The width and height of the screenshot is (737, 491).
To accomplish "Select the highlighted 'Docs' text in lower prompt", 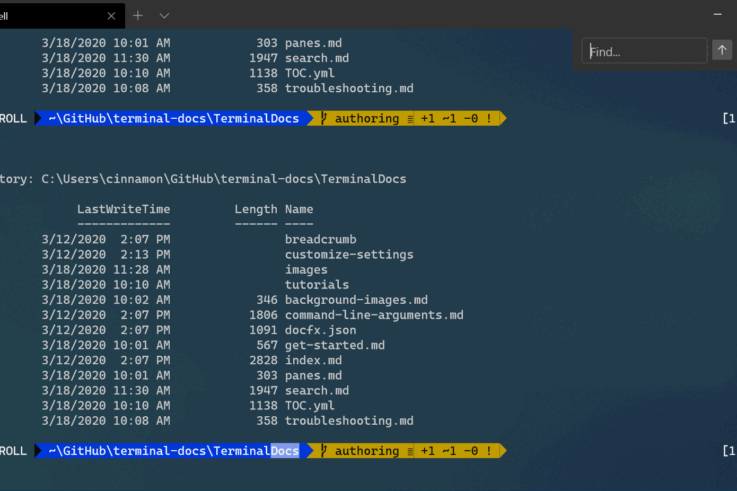I will 285,451.
